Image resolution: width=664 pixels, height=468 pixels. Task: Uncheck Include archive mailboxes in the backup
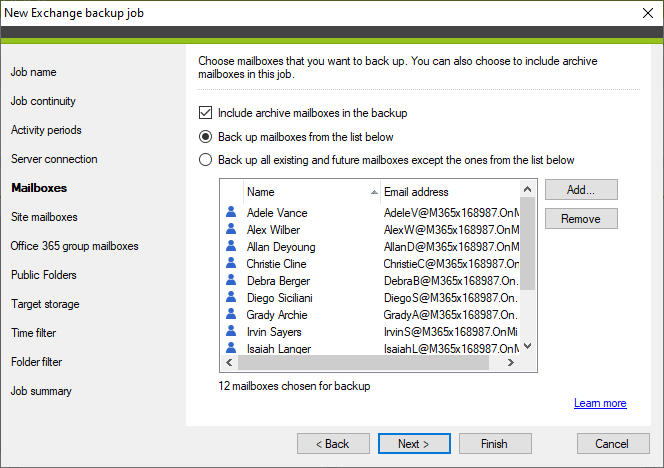coord(206,114)
